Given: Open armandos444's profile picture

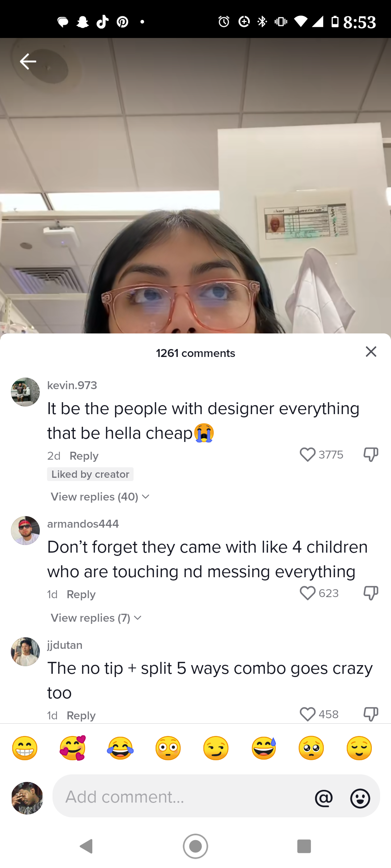Looking at the screenshot, I should click(25, 531).
